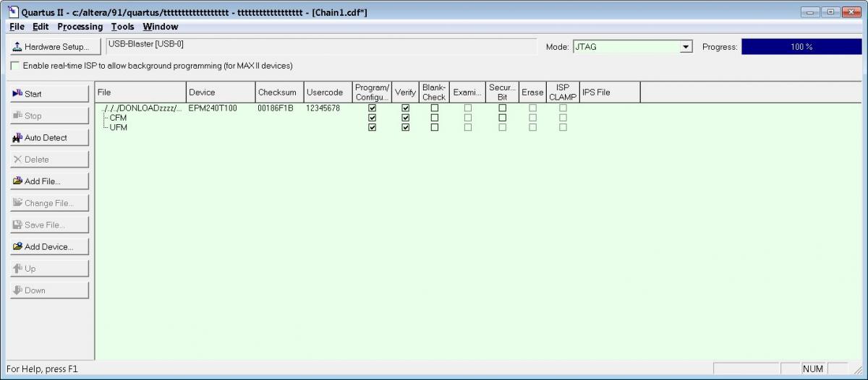The width and height of the screenshot is (868, 380).
Task: Toggle Erase checkbox for DONLOAD file row
Action: click(532, 108)
